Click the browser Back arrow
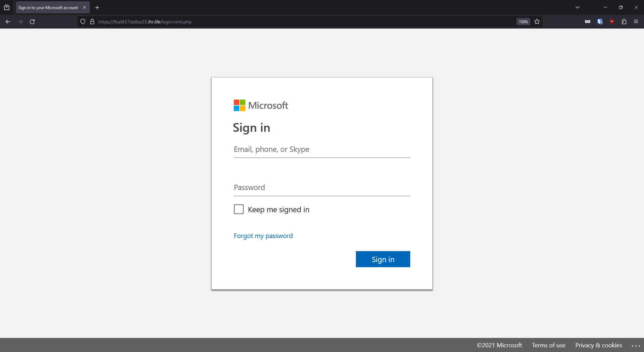 [x=8, y=22]
